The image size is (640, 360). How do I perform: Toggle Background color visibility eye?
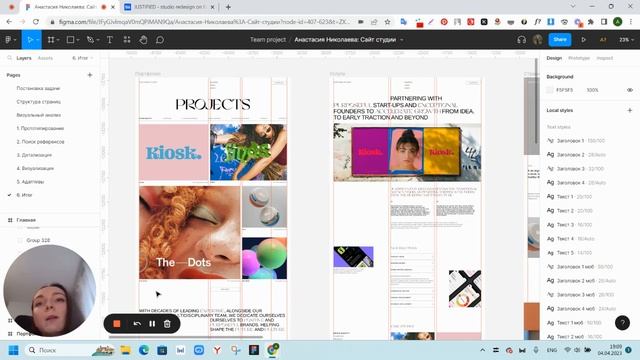pyautogui.click(x=630, y=90)
